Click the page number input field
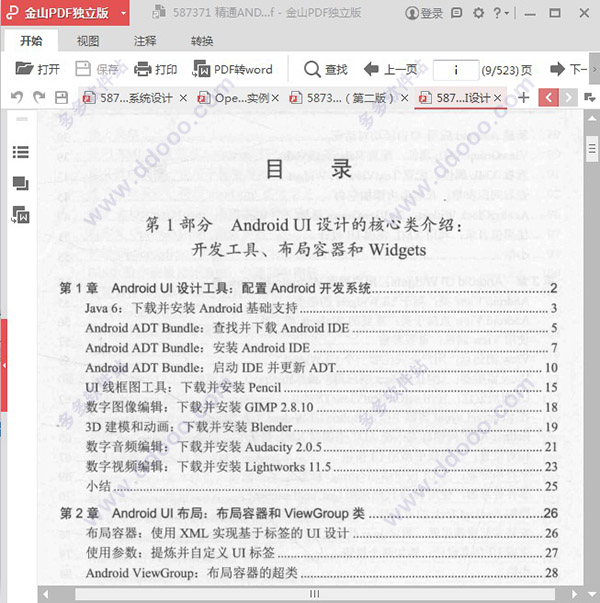This screenshot has width=600, height=603. (x=456, y=70)
